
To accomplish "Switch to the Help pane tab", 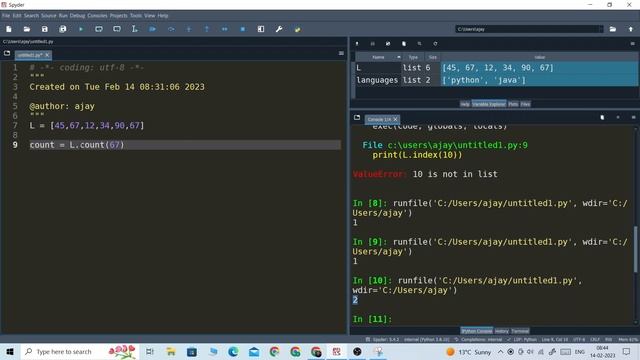I will pos(465,104).
